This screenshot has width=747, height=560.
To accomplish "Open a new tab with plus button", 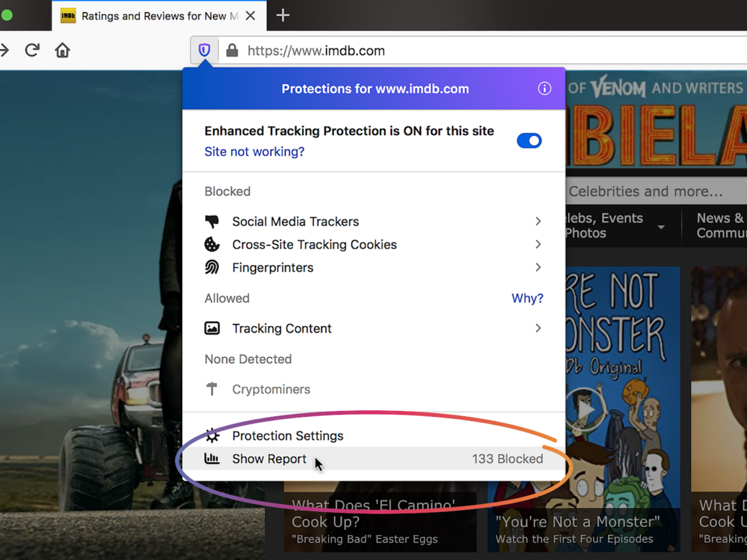I will [x=283, y=16].
